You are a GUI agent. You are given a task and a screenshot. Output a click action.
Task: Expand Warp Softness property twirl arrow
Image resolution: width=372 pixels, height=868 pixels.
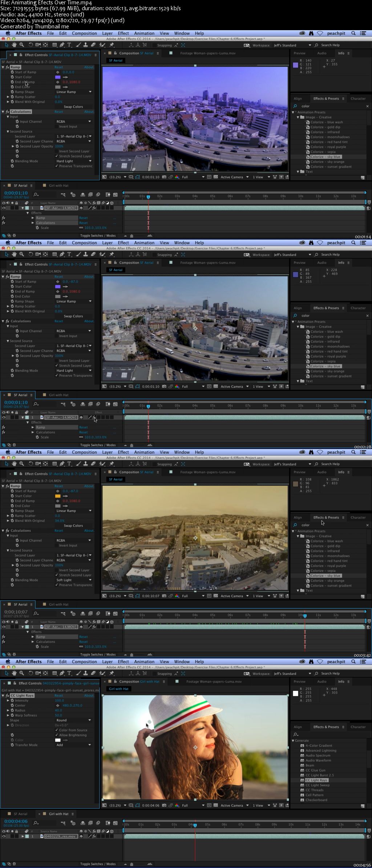tap(8, 715)
